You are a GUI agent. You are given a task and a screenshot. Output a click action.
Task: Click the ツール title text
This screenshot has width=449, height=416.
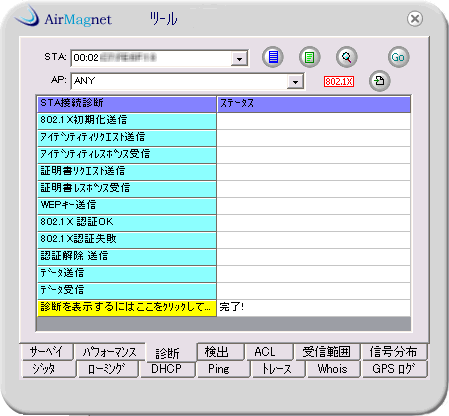163,19
